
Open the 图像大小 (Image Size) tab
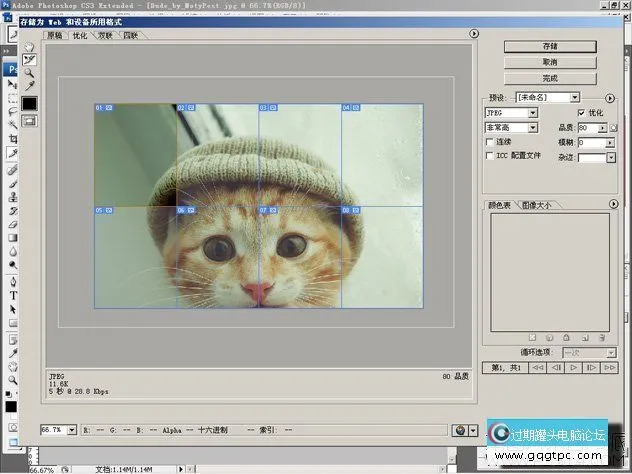[536, 205]
